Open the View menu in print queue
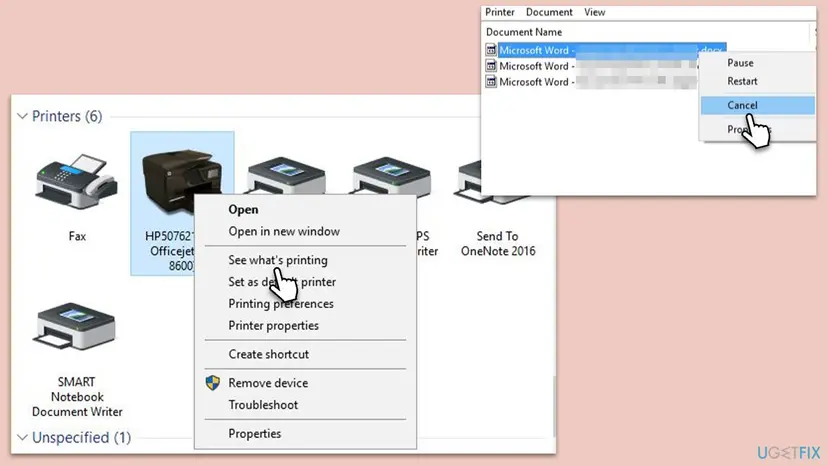 595,12
